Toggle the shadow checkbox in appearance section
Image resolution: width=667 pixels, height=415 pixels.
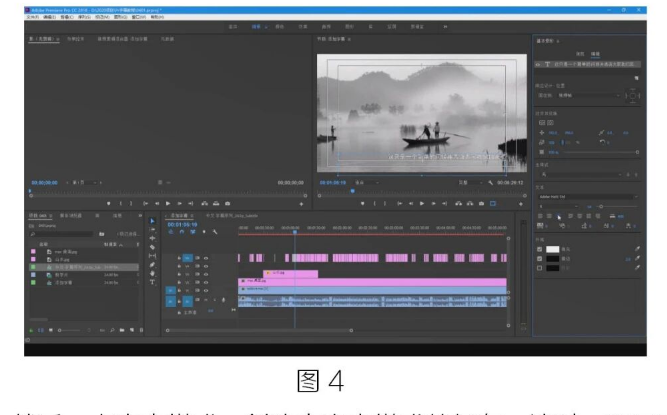coord(538,267)
